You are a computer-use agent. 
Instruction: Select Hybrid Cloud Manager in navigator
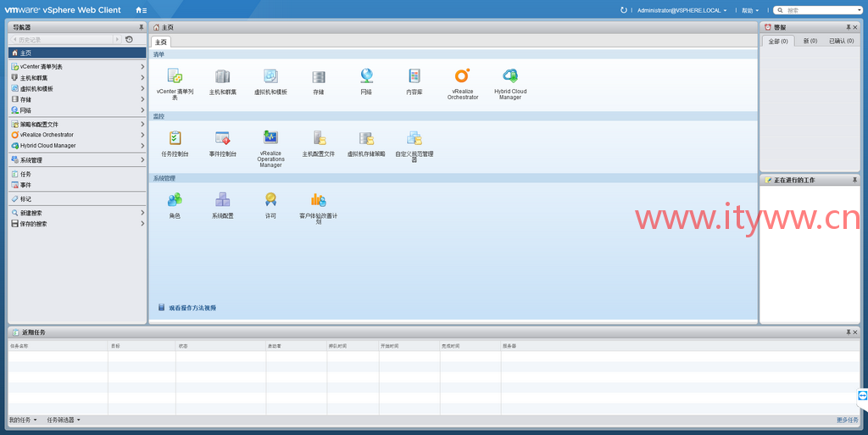[x=77, y=146]
